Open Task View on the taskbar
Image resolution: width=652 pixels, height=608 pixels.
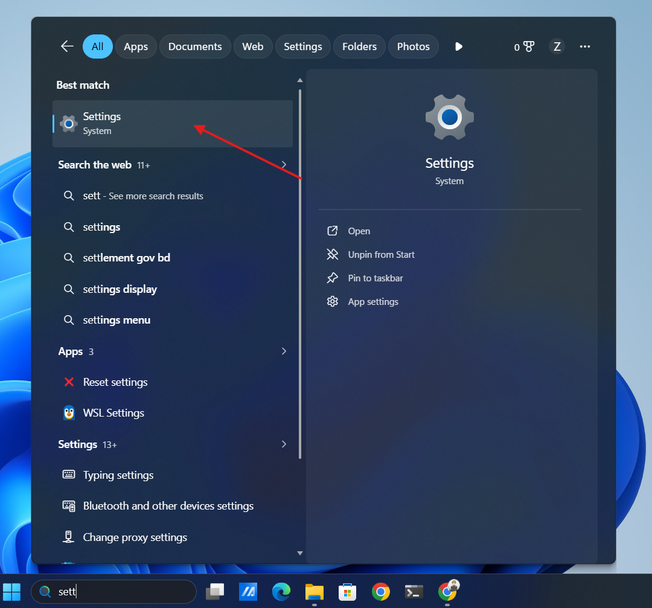[x=215, y=591]
